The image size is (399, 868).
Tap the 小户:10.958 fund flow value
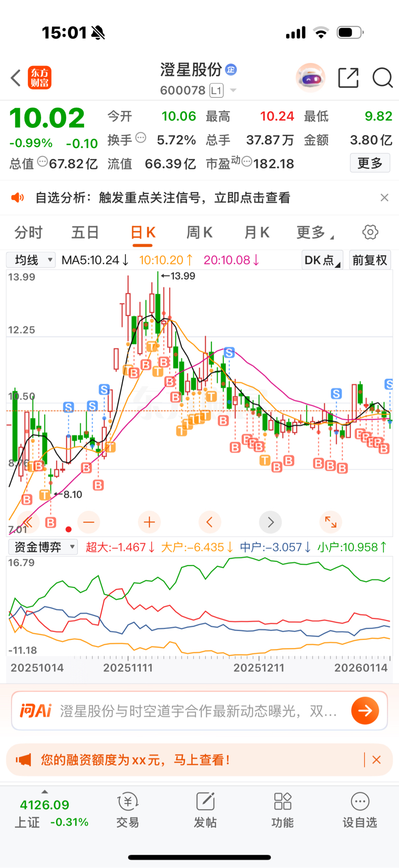tap(352, 547)
